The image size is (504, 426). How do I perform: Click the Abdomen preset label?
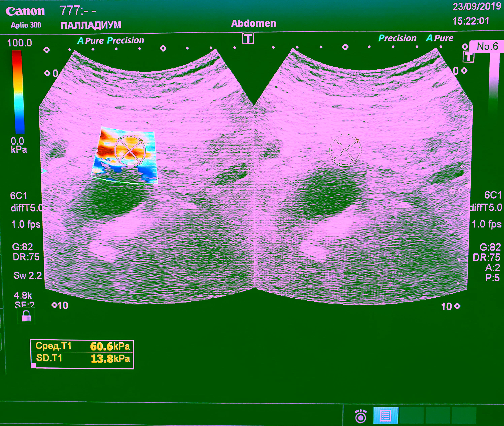click(x=254, y=23)
